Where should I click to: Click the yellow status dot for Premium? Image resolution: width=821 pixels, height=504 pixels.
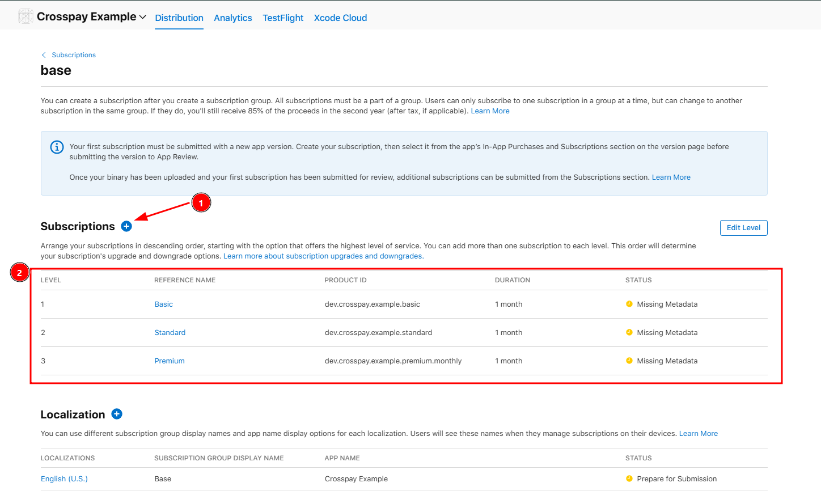(629, 361)
